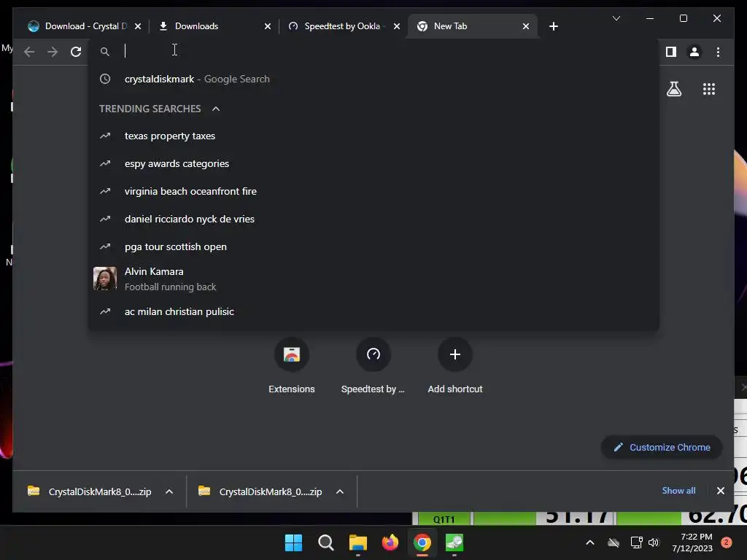The image size is (747, 560).
Task: Open the Chrome side panel icon
Action: point(671,52)
